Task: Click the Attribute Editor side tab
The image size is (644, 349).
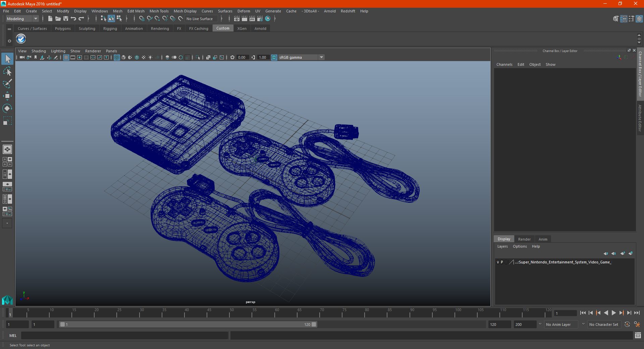Action: pos(640,118)
